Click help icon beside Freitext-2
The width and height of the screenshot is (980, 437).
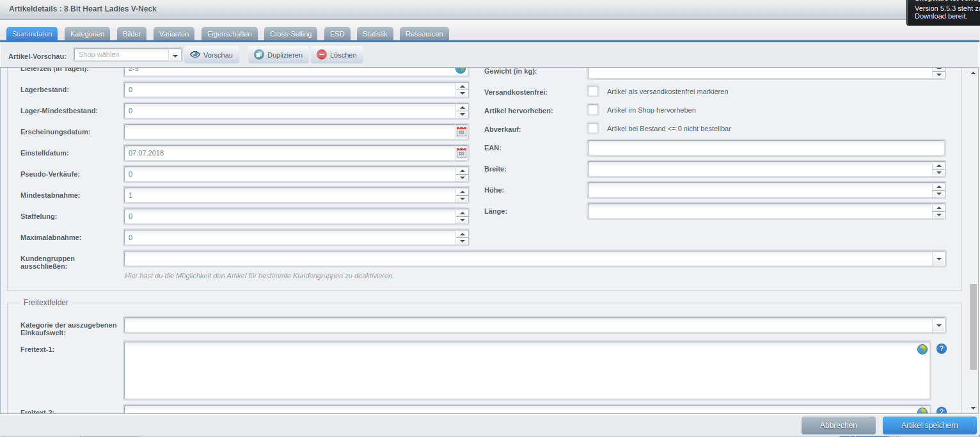tap(941, 411)
